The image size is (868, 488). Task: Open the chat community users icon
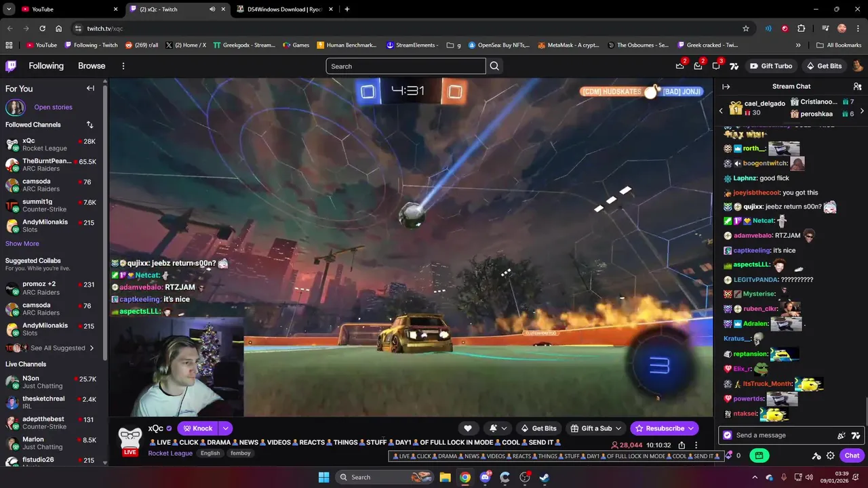857,87
